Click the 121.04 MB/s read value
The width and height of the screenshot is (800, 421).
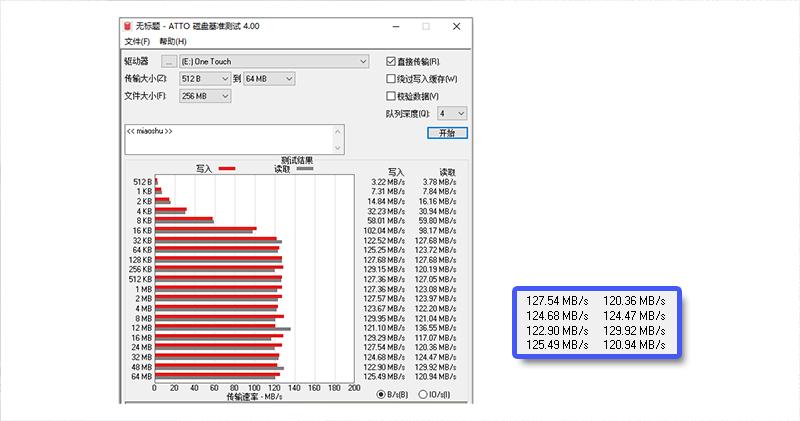pyautogui.click(x=435, y=318)
